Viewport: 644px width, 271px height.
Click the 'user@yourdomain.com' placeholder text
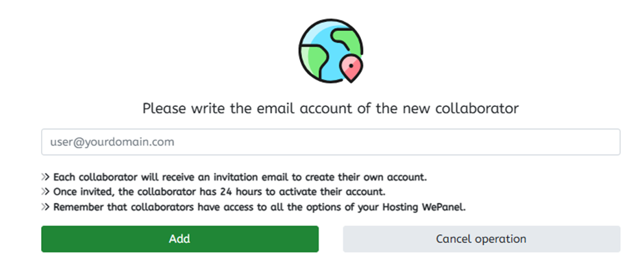coord(112,142)
